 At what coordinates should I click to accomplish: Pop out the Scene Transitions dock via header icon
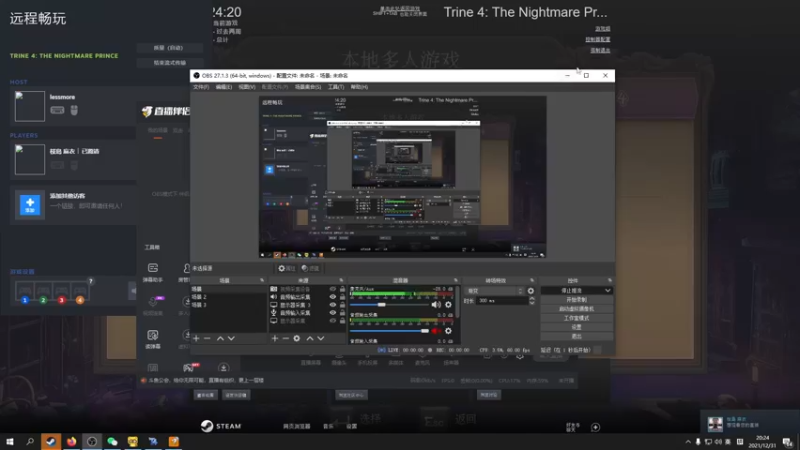(532, 281)
